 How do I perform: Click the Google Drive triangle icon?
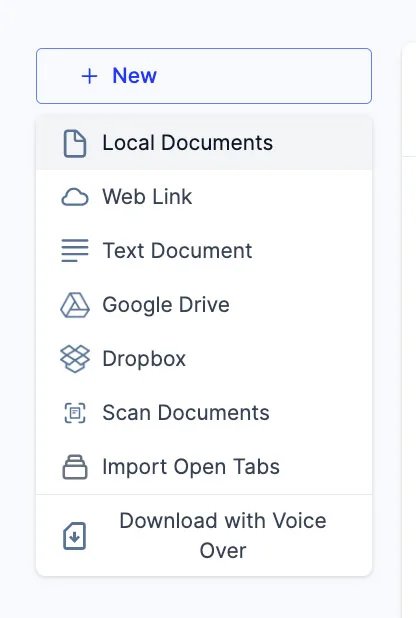pyautogui.click(x=75, y=305)
